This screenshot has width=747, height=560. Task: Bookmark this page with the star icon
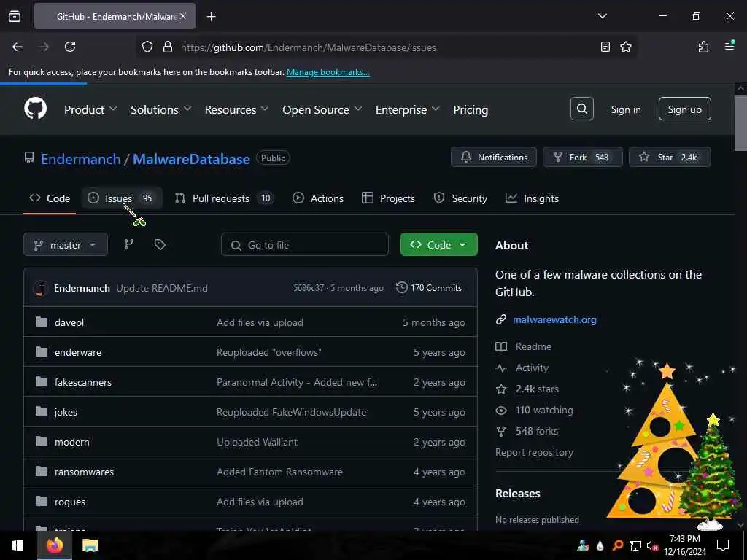pos(625,47)
